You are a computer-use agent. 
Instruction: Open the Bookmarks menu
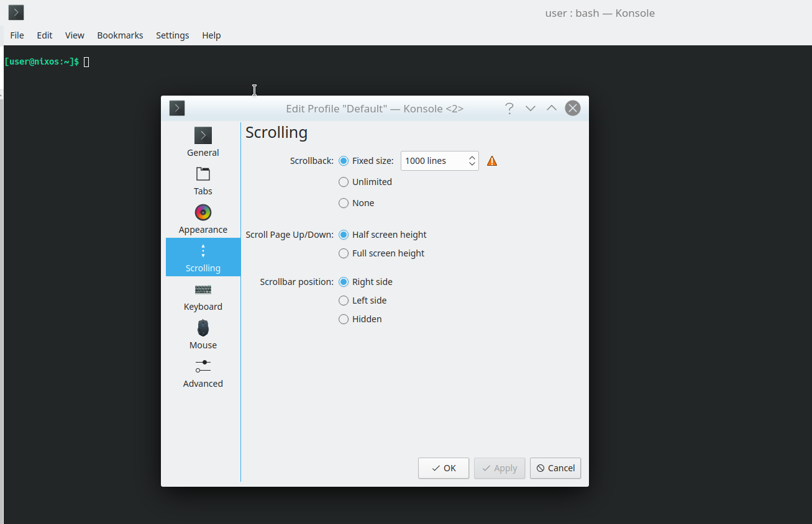[x=120, y=35]
